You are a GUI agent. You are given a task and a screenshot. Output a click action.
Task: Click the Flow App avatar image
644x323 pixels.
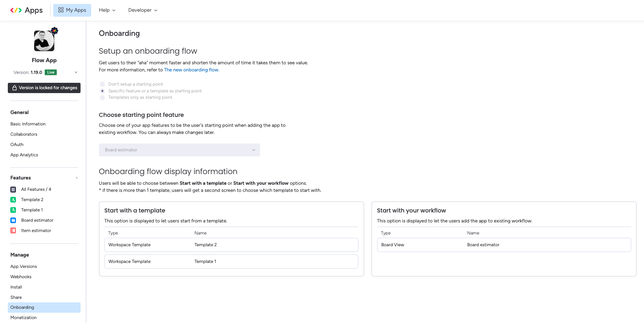[44, 40]
